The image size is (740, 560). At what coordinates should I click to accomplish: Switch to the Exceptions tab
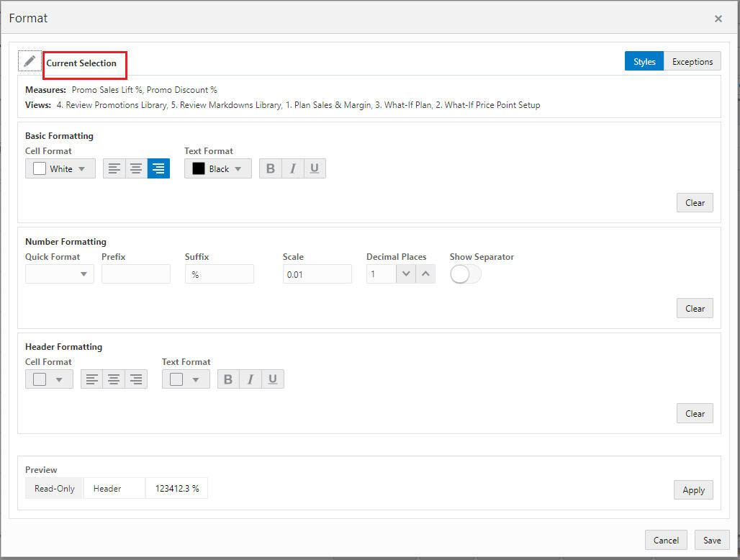[692, 61]
